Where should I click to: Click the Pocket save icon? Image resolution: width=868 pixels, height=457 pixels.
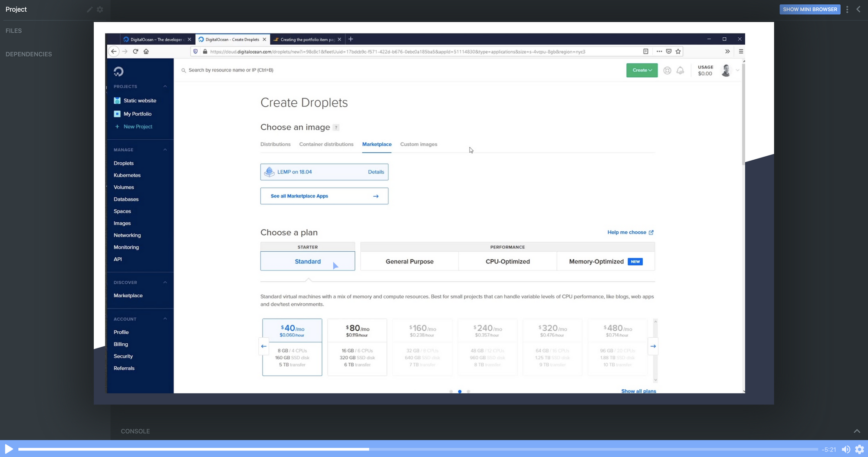coord(669,51)
